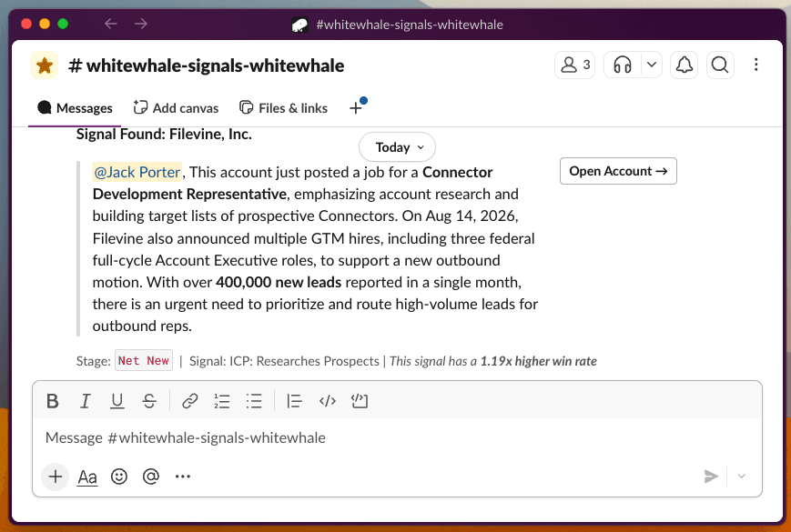The height and width of the screenshot is (532, 791).
Task: Start a huddle with headphones icon
Action: (x=623, y=65)
